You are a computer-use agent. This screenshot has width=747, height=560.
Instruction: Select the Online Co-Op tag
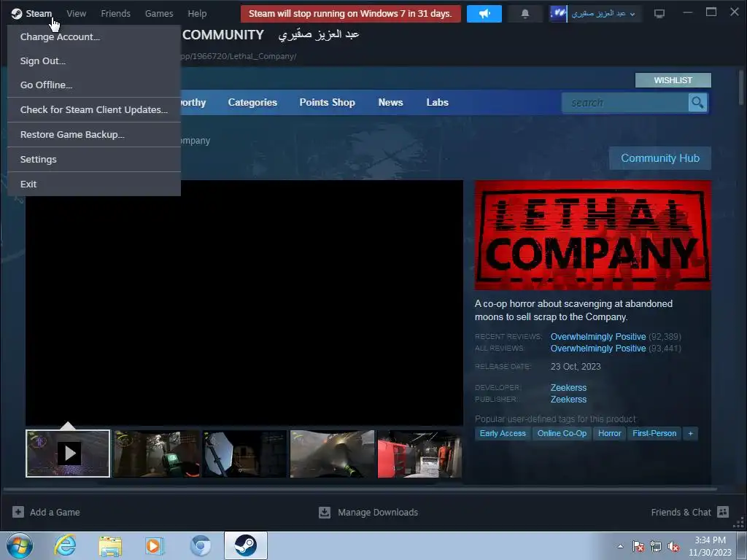click(x=562, y=433)
